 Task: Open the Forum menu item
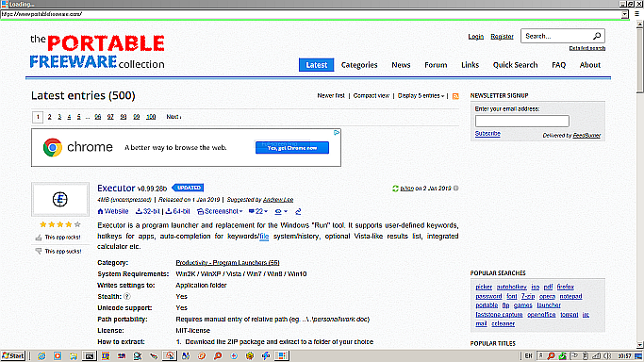point(436,65)
